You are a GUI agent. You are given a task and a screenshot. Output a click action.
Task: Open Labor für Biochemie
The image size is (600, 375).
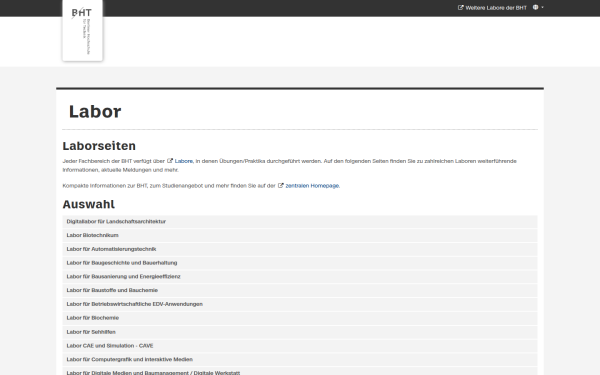point(300,318)
